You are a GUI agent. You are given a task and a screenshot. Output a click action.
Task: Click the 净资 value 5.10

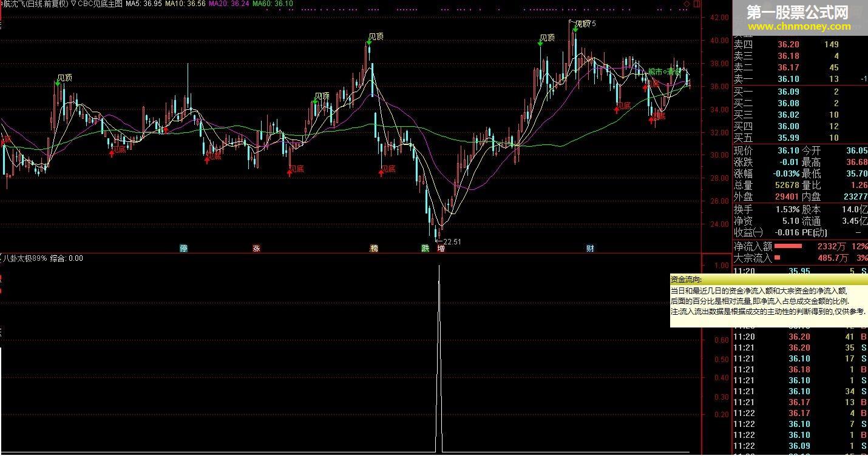click(x=790, y=221)
